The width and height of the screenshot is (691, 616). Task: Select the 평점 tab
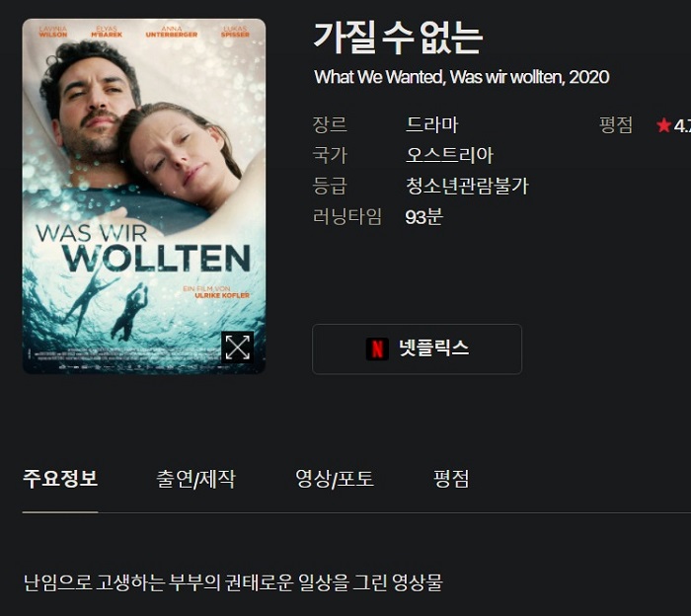451,479
